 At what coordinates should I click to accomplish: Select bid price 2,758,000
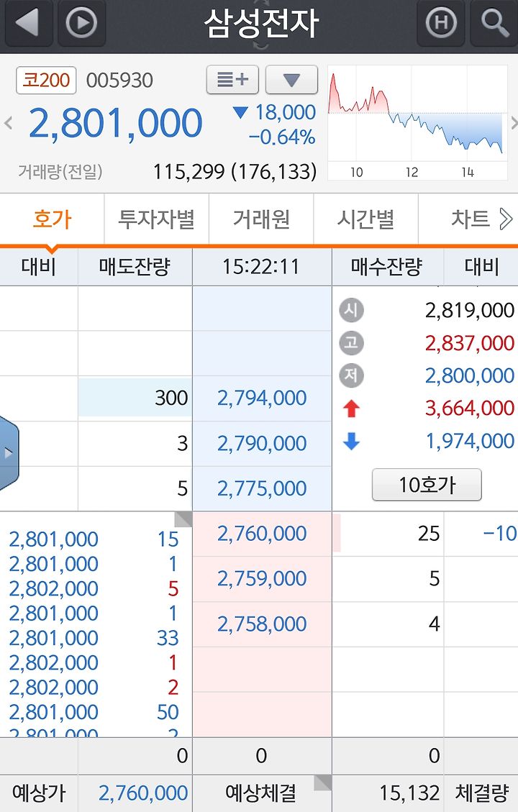(262, 624)
